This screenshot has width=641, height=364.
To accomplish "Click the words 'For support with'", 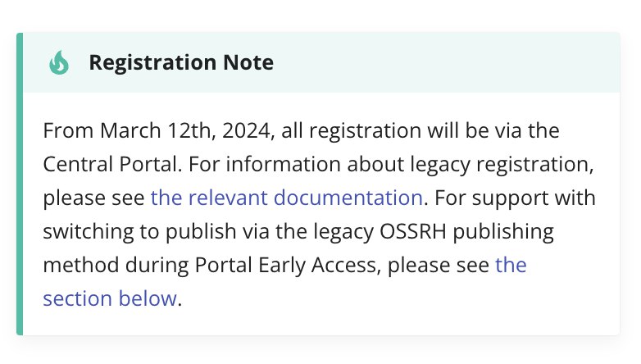I will 515,198.
